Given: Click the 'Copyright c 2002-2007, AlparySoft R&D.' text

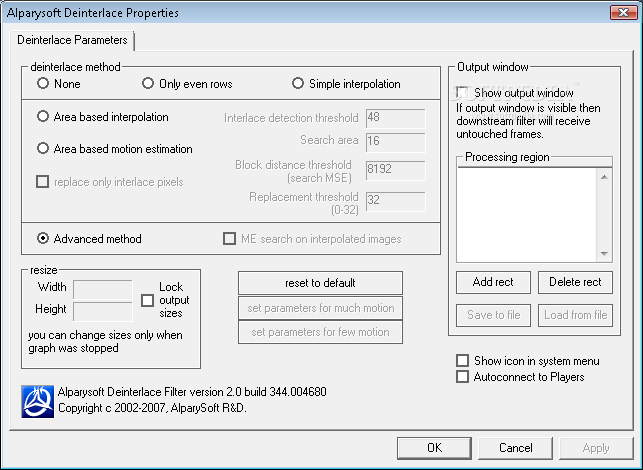Looking at the screenshot, I should [152, 408].
